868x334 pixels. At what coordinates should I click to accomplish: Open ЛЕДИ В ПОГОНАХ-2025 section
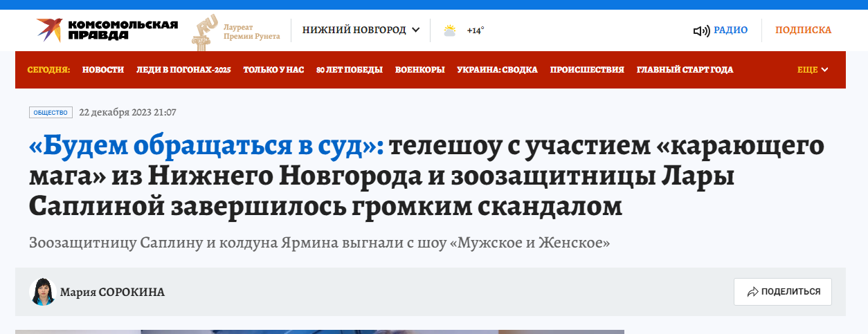(183, 70)
